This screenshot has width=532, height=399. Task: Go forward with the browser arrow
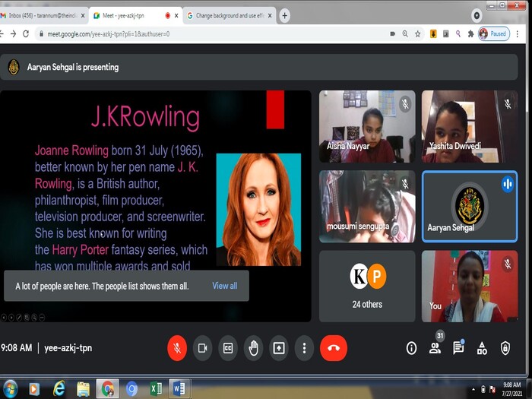tap(13, 33)
